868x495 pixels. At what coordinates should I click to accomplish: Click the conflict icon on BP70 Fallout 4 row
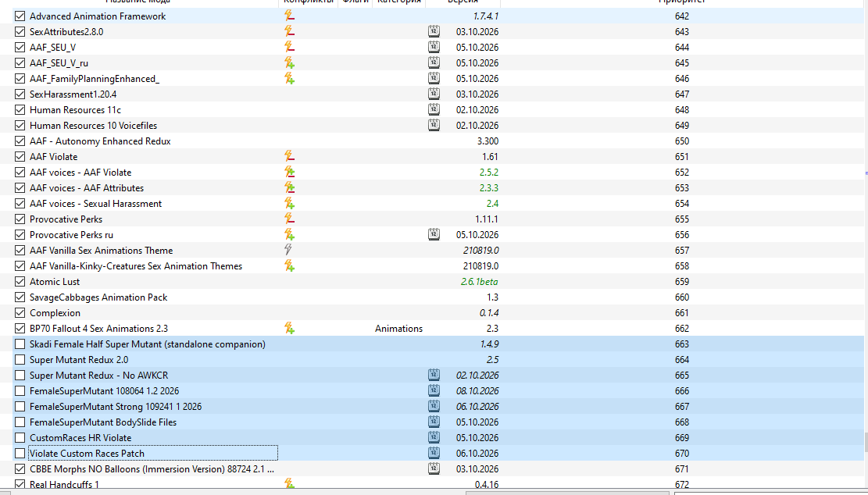pos(289,329)
